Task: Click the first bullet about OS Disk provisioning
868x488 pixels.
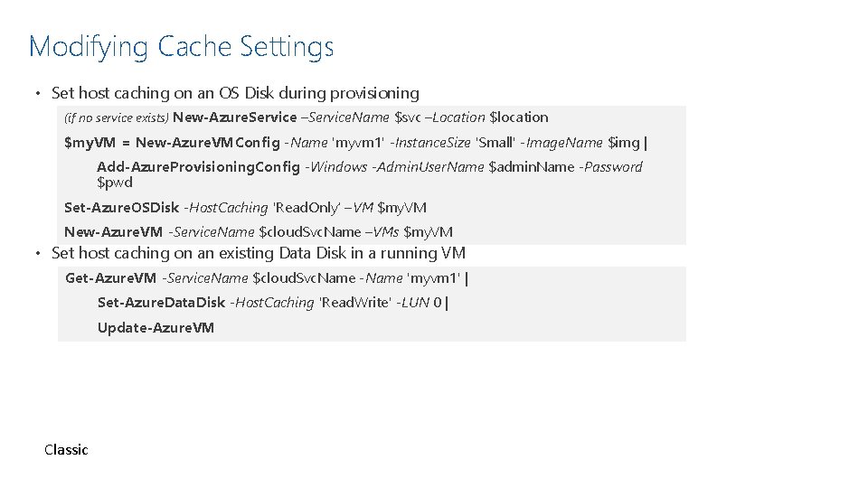Action: pos(235,93)
